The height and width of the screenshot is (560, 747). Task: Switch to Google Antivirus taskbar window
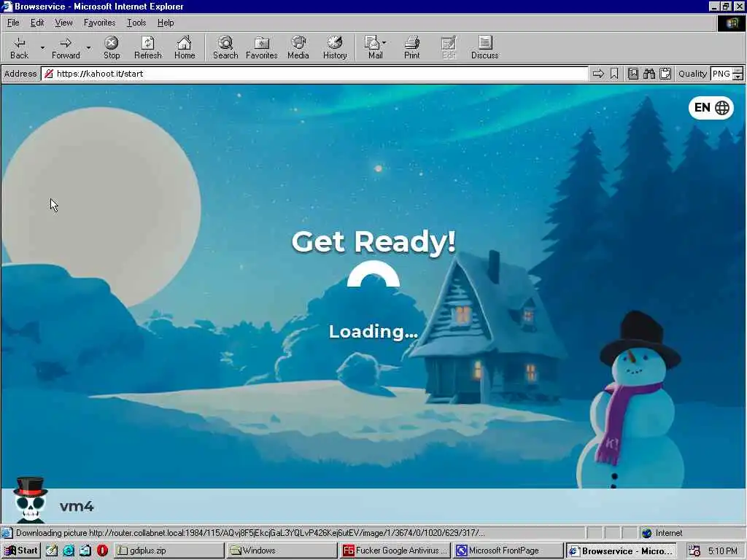click(x=395, y=551)
